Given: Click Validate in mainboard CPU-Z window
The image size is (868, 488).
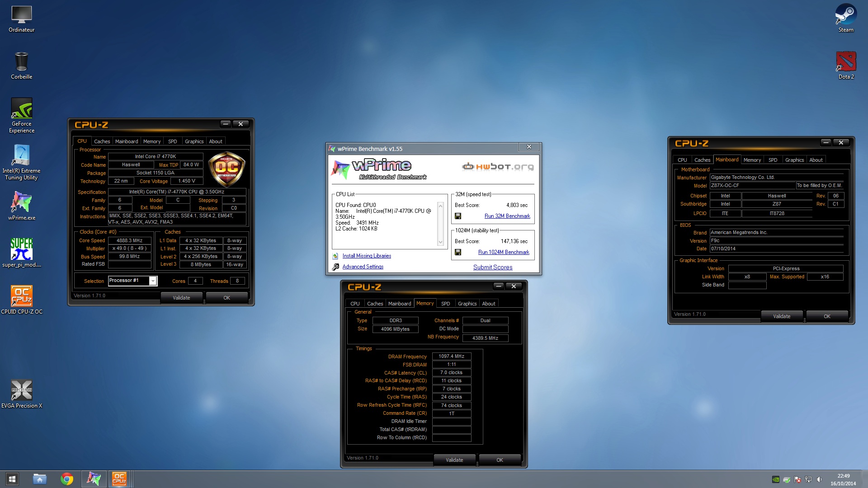Looking at the screenshot, I should (x=782, y=316).
